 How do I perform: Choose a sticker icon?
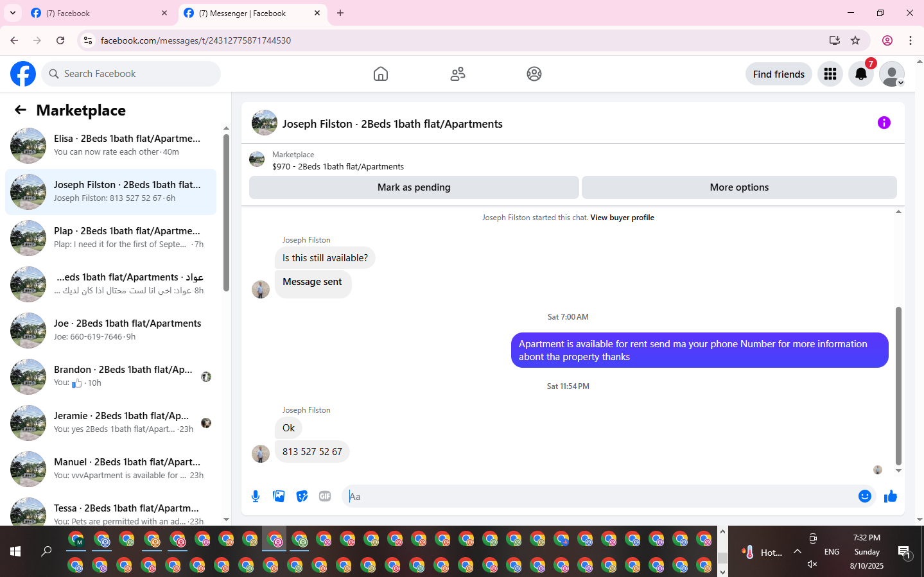[302, 496]
